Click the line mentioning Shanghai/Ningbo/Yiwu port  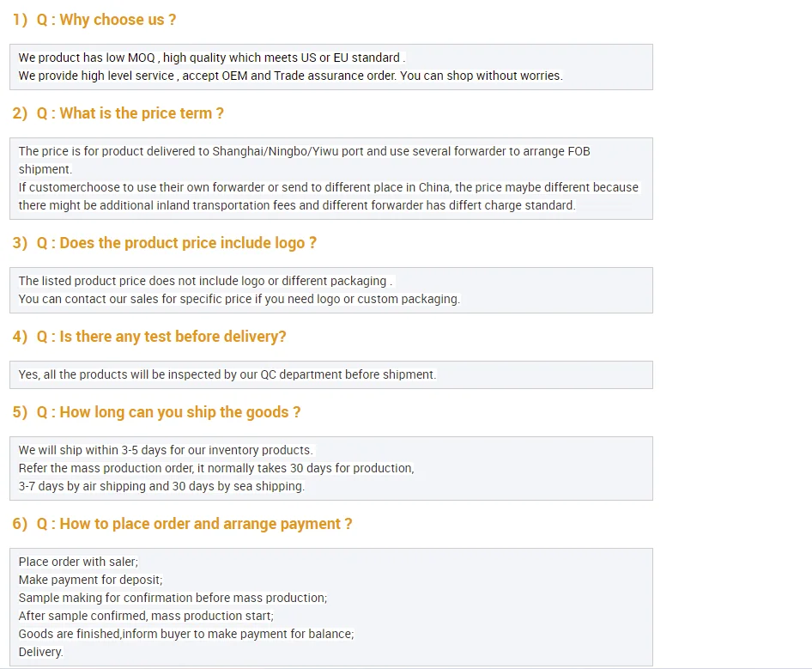(x=304, y=151)
